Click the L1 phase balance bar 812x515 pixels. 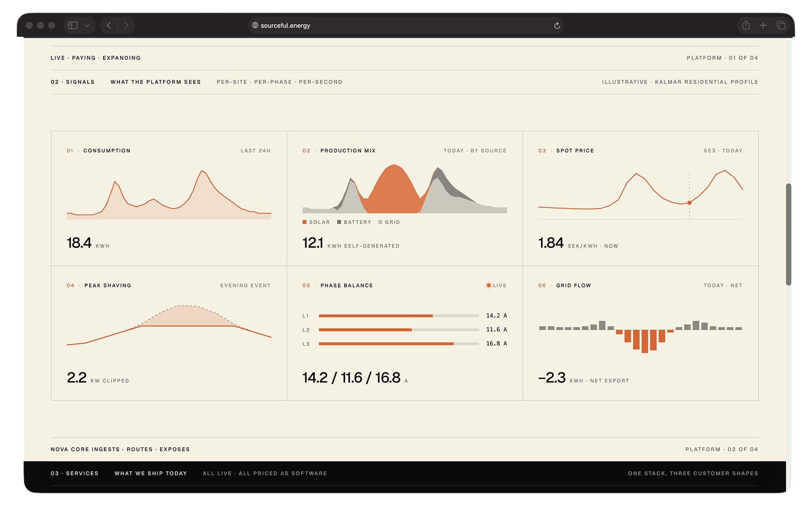(399, 315)
